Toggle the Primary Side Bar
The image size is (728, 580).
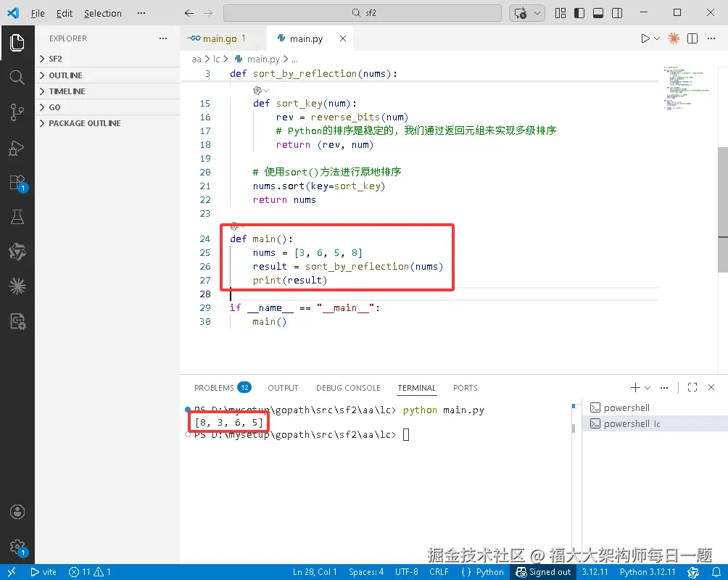579,13
